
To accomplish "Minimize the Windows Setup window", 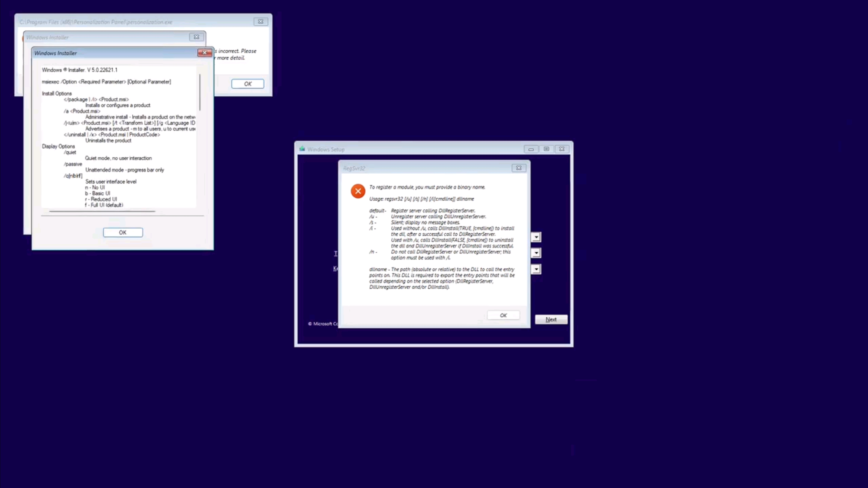I will [531, 149].
